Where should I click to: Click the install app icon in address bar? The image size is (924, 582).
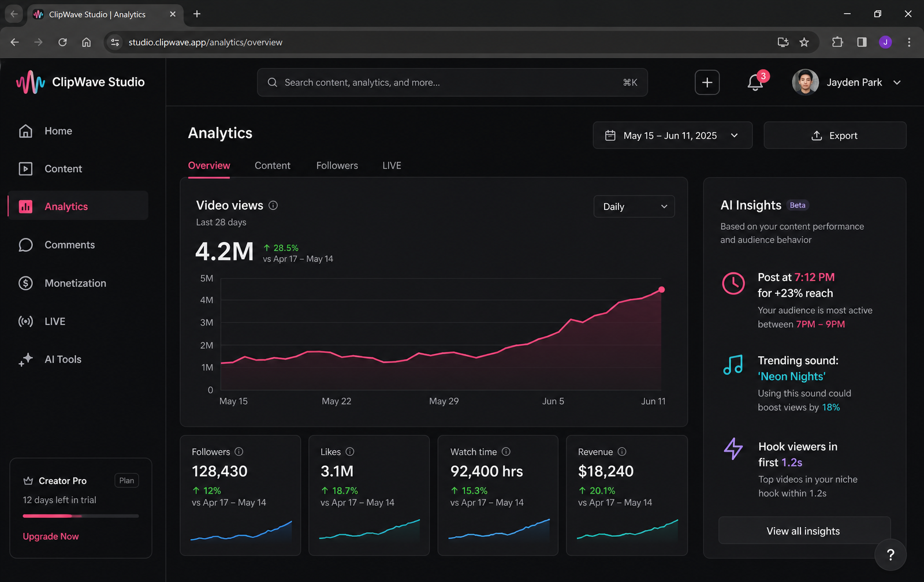click(783, 42)
